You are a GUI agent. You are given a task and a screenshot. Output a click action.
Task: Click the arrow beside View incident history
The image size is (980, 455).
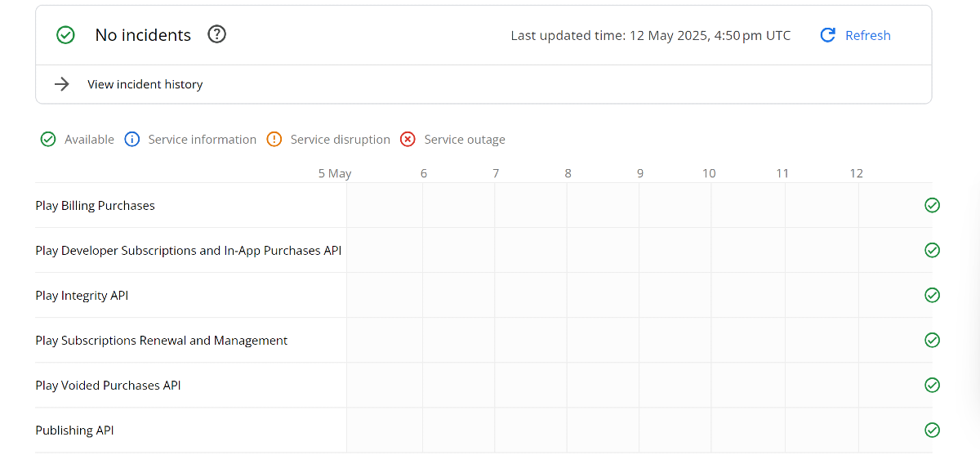coord(61,84)
